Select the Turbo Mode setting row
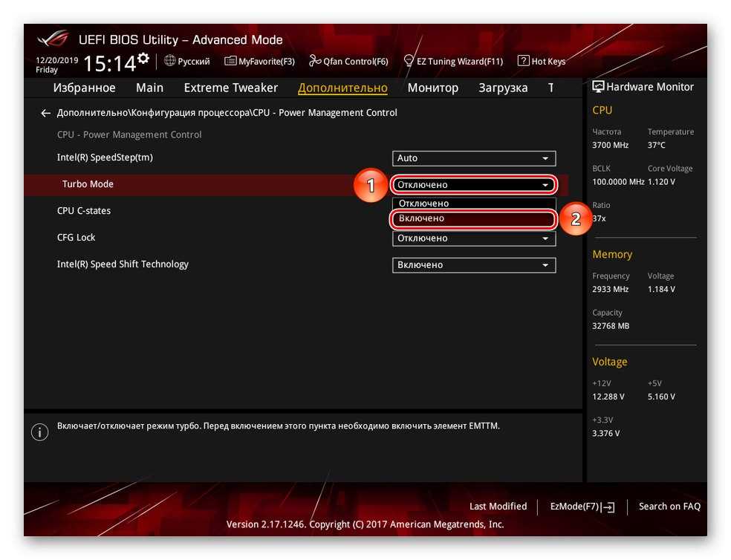This screenshot has height=560, width=731. [x=296, y=185]
